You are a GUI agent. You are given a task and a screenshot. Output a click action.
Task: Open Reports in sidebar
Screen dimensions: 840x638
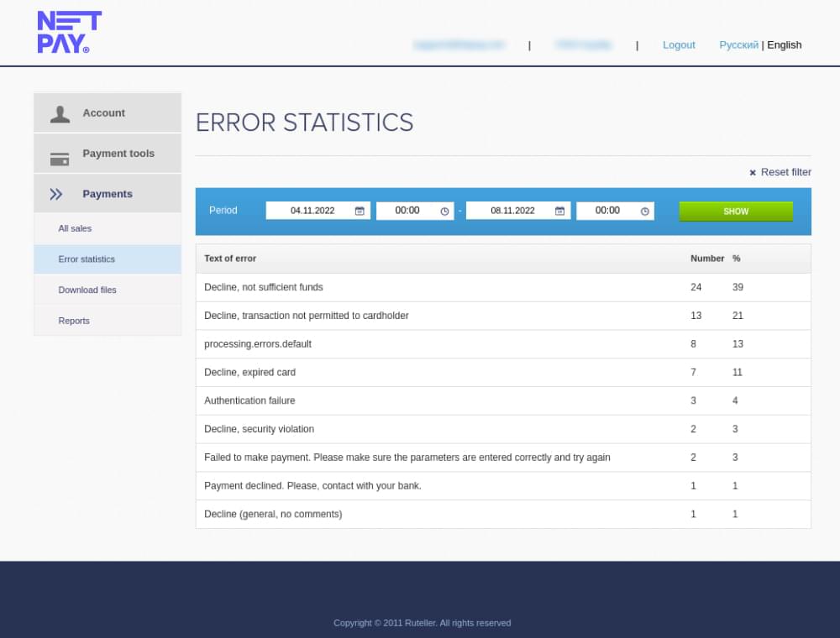coord(74,321)
